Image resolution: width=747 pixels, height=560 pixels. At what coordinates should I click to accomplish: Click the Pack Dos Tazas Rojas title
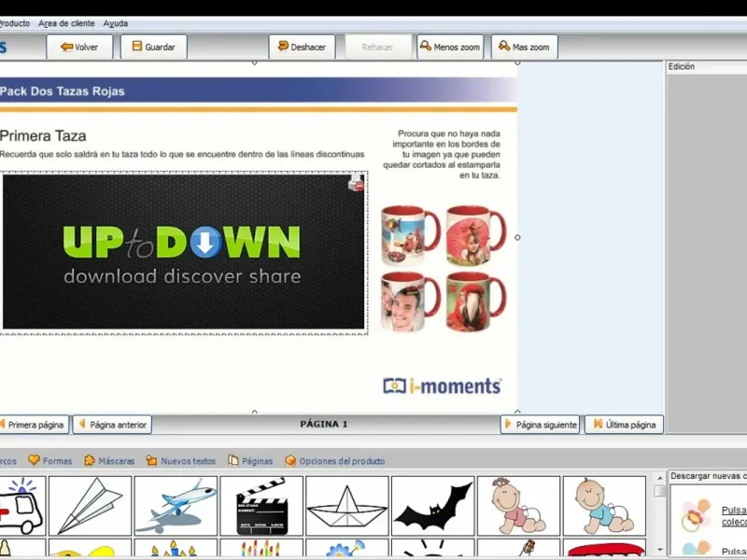(x=63, y=91)
